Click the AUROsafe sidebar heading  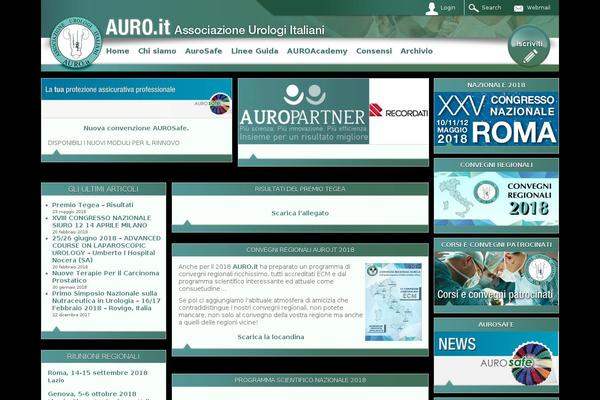pos(496,324)
